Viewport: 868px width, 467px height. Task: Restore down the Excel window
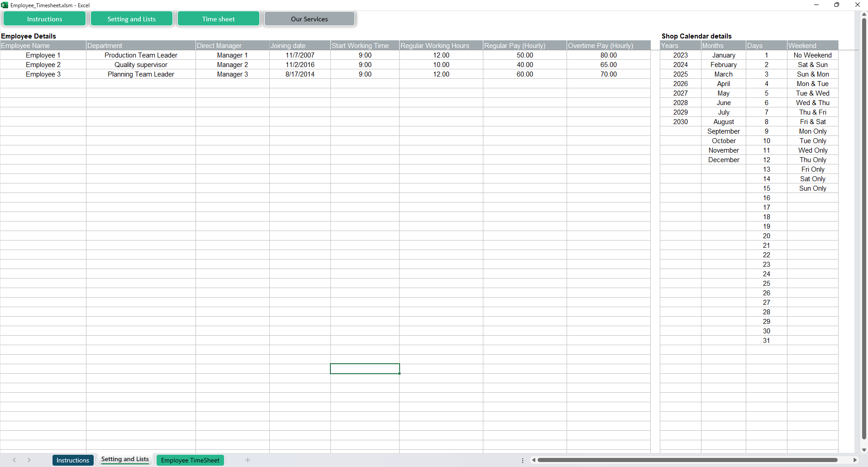(837, 5)
